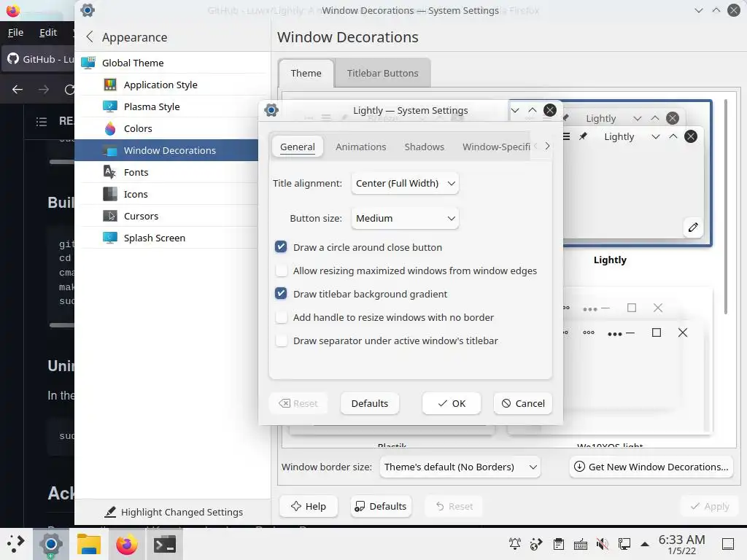Click the Splash Screen icon
747x560 pixels.
pyautogui.click(x=110, y=238)
